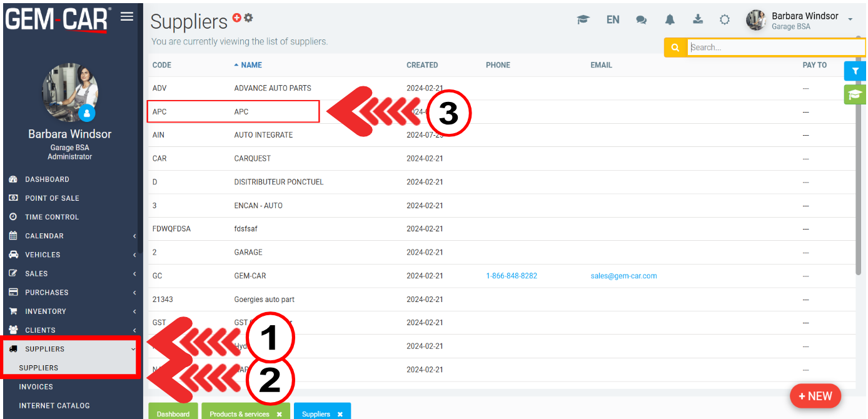
Task: Expand the Inventory sidebar menu
Action: (45, 311)
